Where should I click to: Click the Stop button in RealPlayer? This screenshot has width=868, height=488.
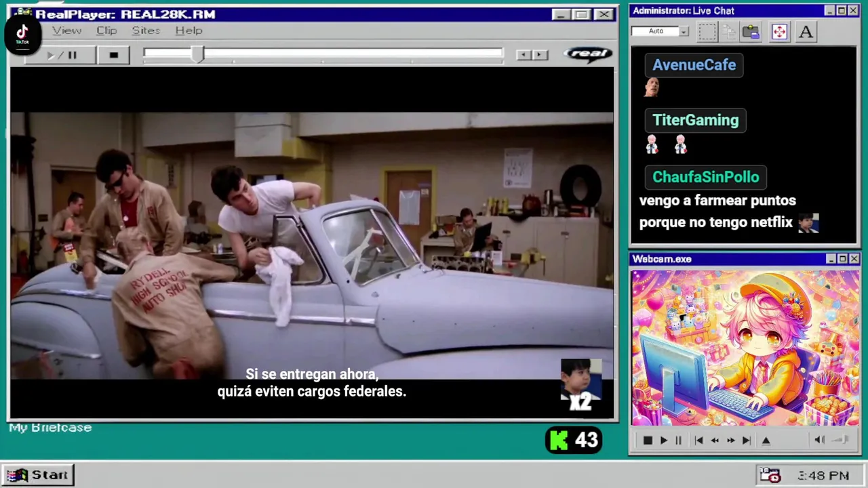point(113,55)
